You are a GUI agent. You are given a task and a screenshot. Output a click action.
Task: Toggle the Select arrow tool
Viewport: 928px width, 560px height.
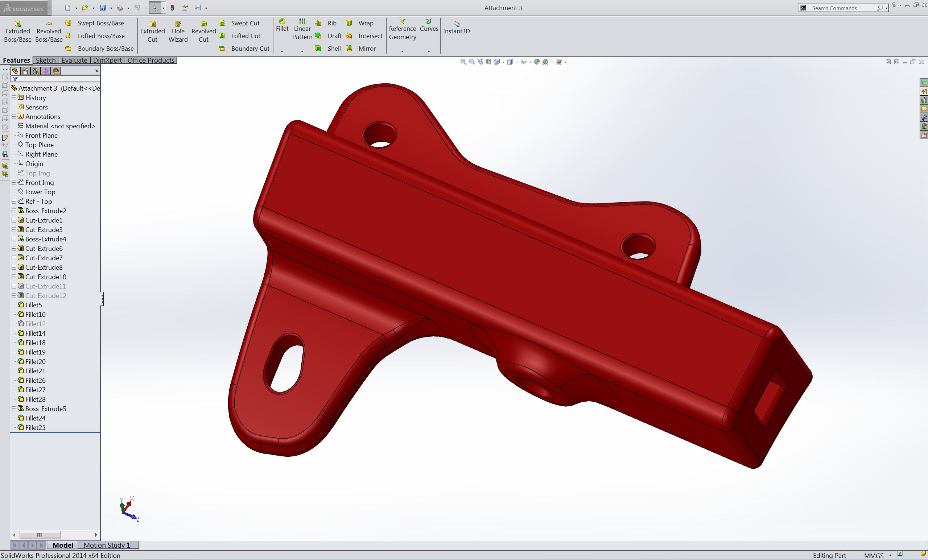[x=154, y=8]
